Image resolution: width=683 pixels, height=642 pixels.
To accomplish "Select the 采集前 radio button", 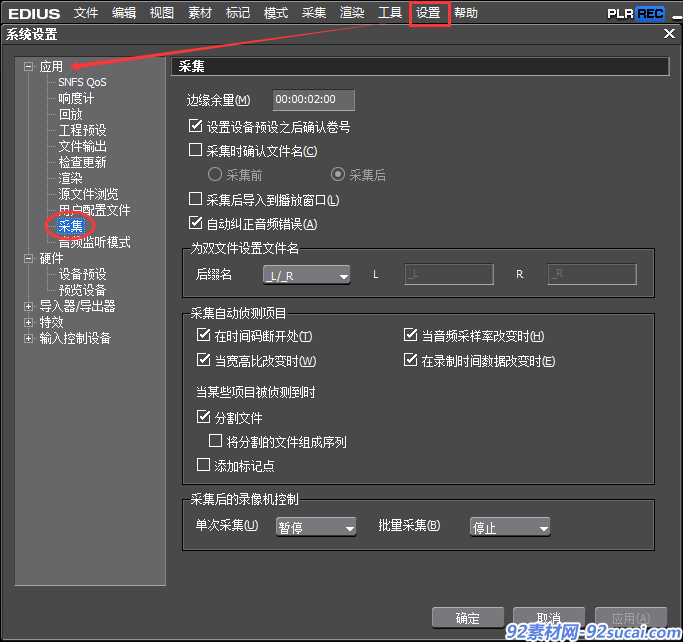I will 215,175.
